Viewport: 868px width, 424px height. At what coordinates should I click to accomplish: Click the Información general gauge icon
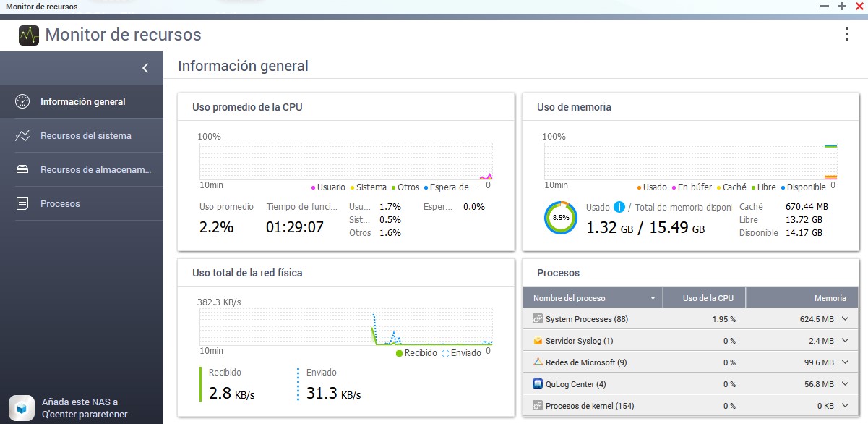tap(22, 102)
